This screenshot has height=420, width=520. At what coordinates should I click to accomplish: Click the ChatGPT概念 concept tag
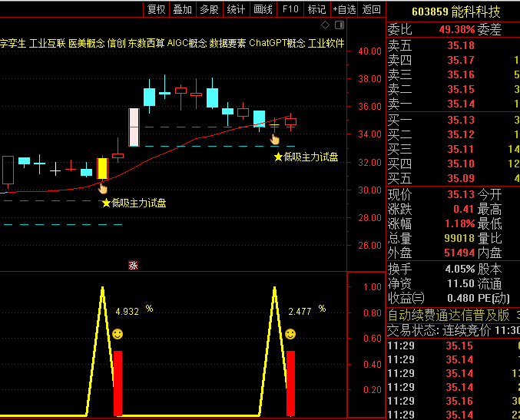coord(277,43)
